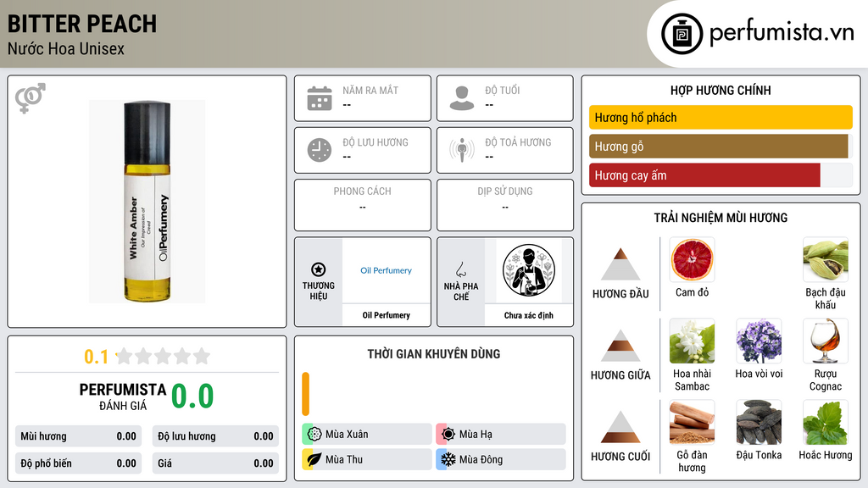Click the Oil Perfumery brand logo
The image size is (868, 488).
(386, 270)
